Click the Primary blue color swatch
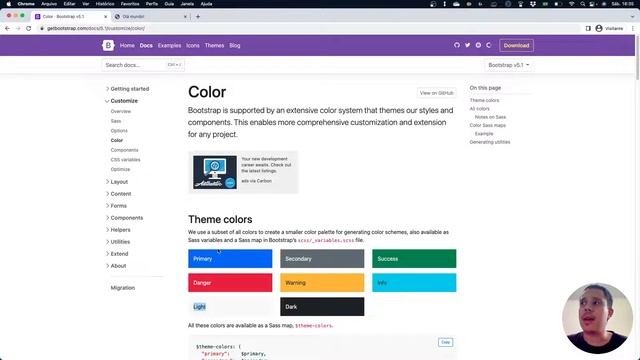Viewport: 640px width, 360px height. (x=230, y=259)
